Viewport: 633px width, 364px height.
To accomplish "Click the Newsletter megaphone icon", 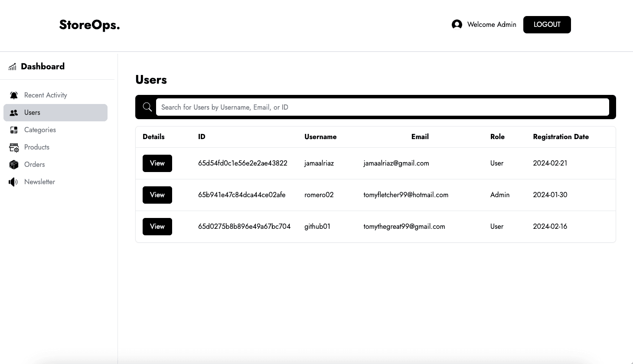I will click(13, 182).
